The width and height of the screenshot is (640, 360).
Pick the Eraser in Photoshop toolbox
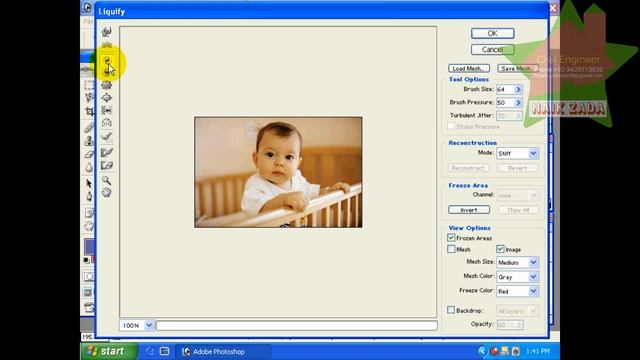[x=89, y=154]
